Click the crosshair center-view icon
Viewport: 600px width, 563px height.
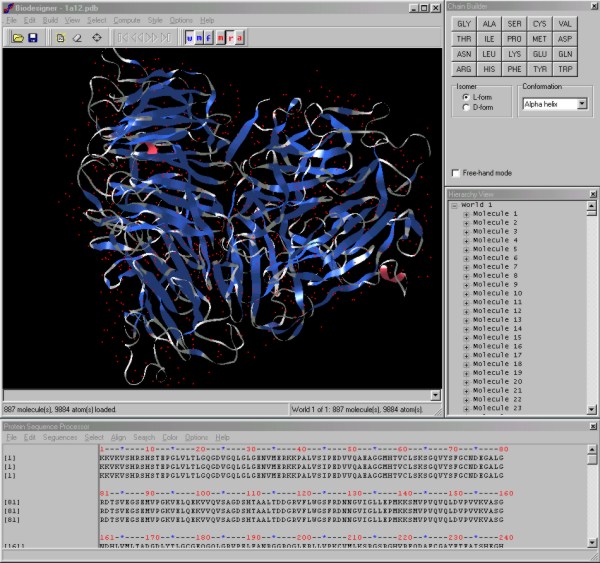[97, 38]
